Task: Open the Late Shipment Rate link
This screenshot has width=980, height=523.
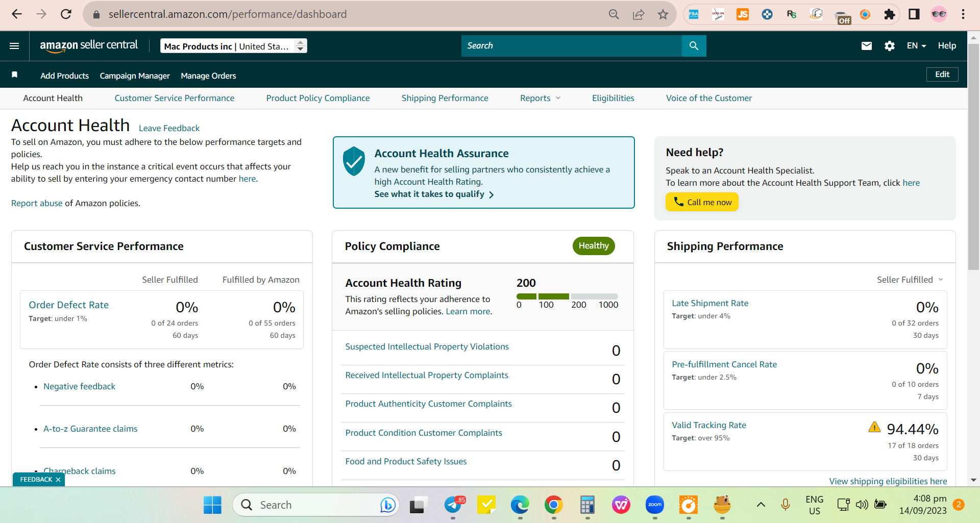Action: [x=710, y=303]
